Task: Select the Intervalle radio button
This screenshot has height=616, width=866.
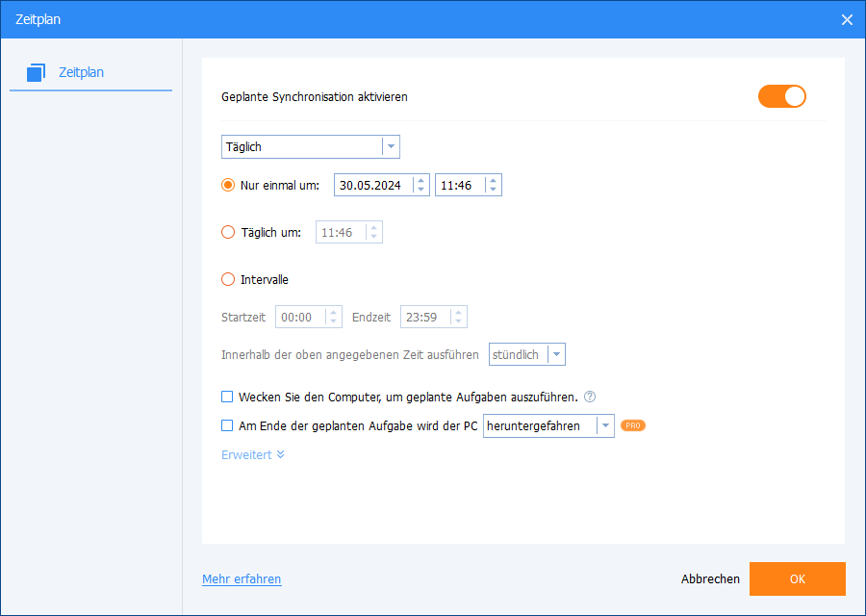Action: tap(228, 279)
